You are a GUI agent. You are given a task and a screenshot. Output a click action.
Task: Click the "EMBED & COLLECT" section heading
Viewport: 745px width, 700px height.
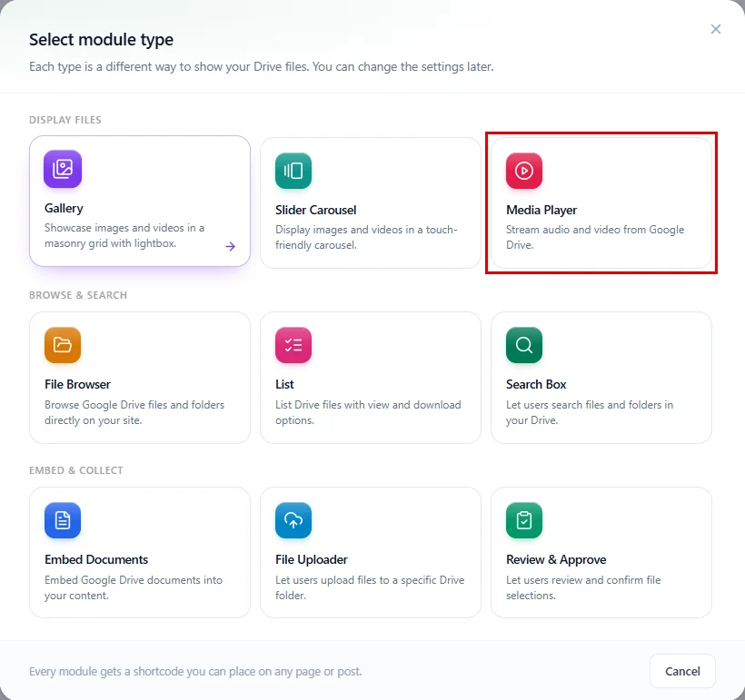[76, 470]
